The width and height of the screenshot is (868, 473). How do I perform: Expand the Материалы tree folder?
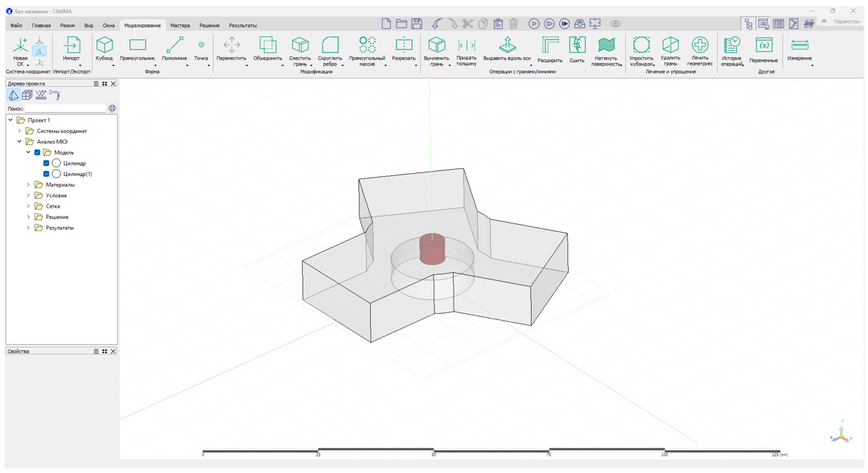28,185
